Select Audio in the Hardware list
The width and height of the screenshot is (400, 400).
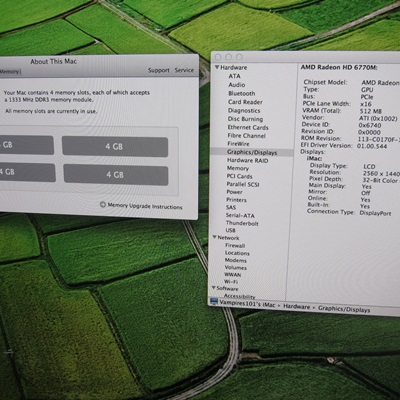(237, 85)
